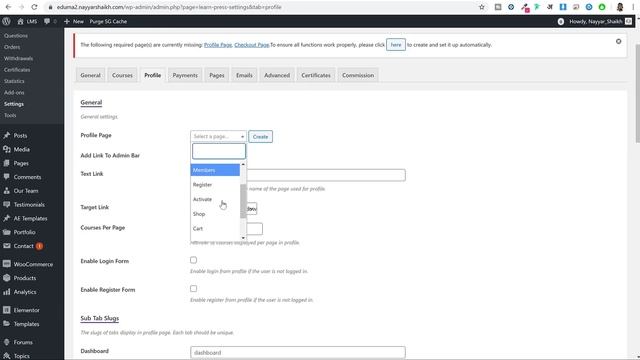Switch to the Advanced tab
Viewport: 640px width, 360px height.
pyautogui.click(x=277, y=75)
